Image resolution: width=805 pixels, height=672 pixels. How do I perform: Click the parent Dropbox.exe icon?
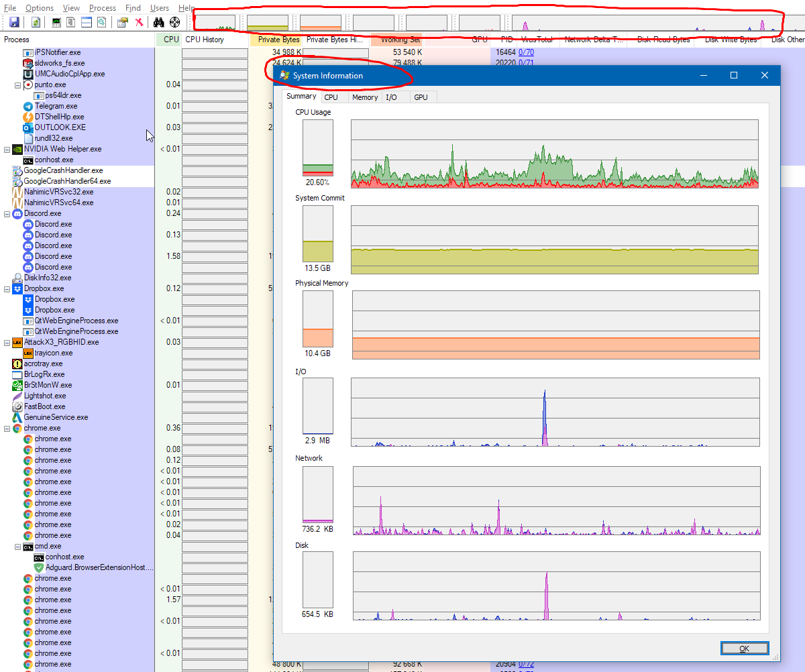pos(17,288)
